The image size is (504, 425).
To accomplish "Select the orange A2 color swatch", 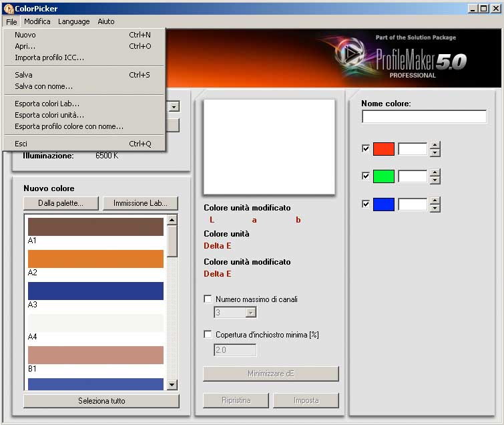I will (x=95, y=259).
